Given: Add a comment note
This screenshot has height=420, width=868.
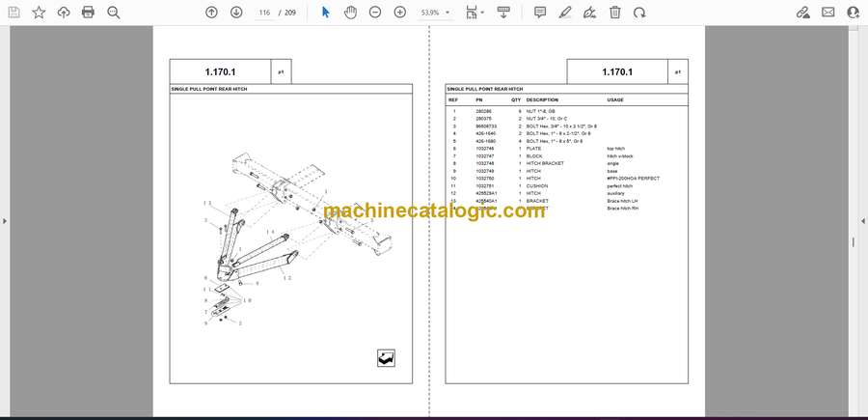Looking at the screenshot, I should click(x=540, y=13).
